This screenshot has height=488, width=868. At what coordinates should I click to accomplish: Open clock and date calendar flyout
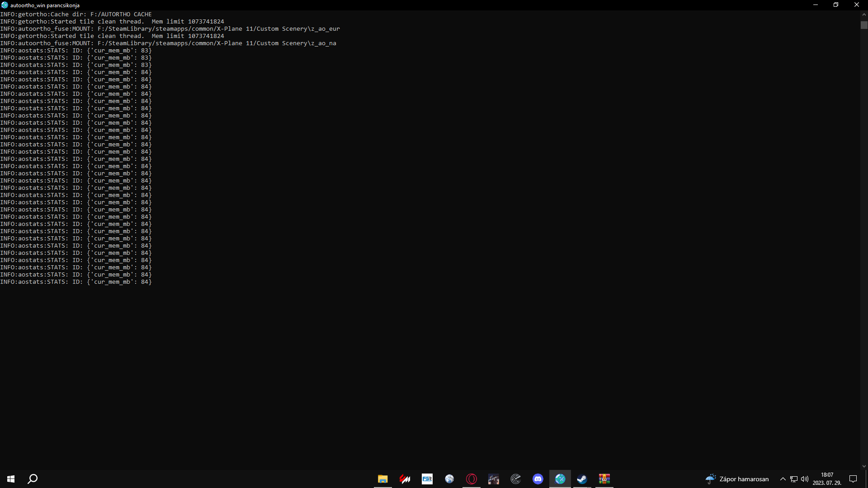[x=827, y=479]
